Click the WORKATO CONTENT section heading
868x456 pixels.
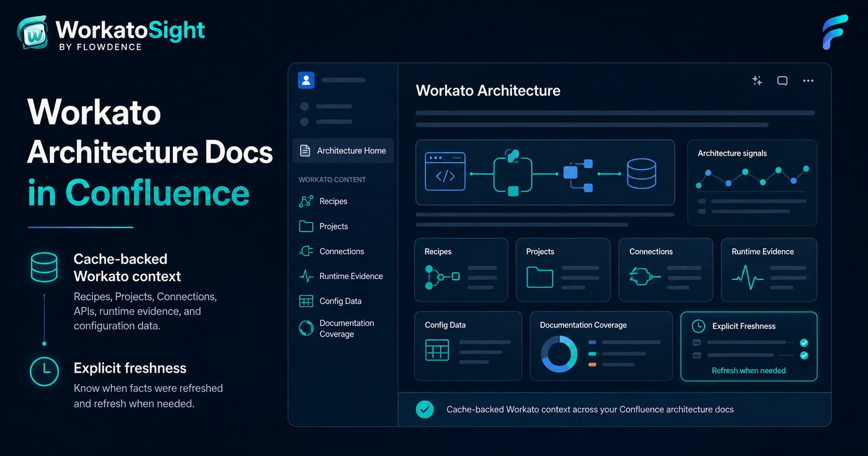point(332,180)
